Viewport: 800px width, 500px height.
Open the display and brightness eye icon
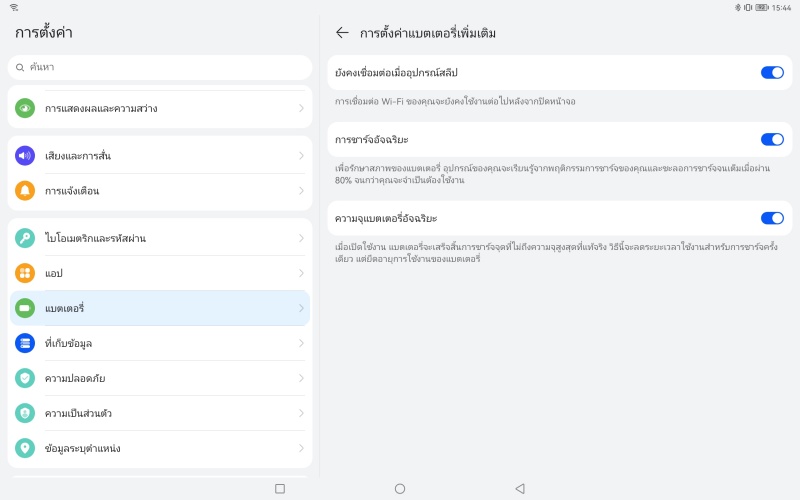pyautogui.click(x=25, y=108)
